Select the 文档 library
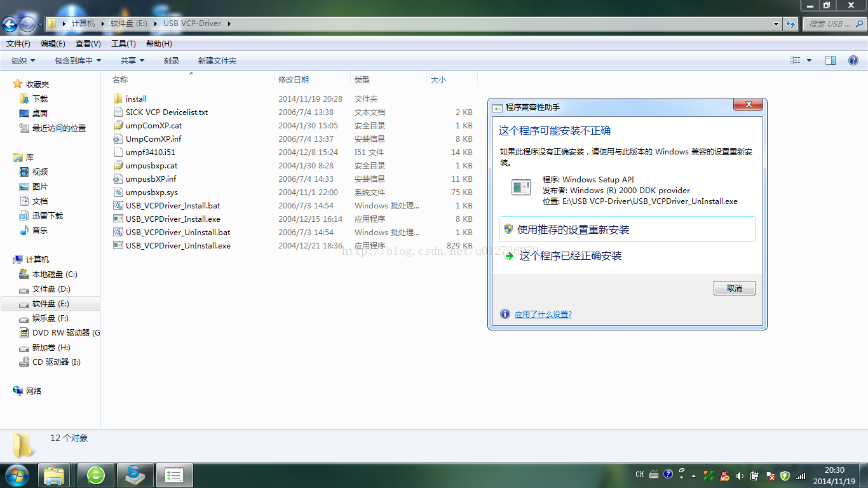The height and width of the screenshot is (488, 868). [40, 201]
